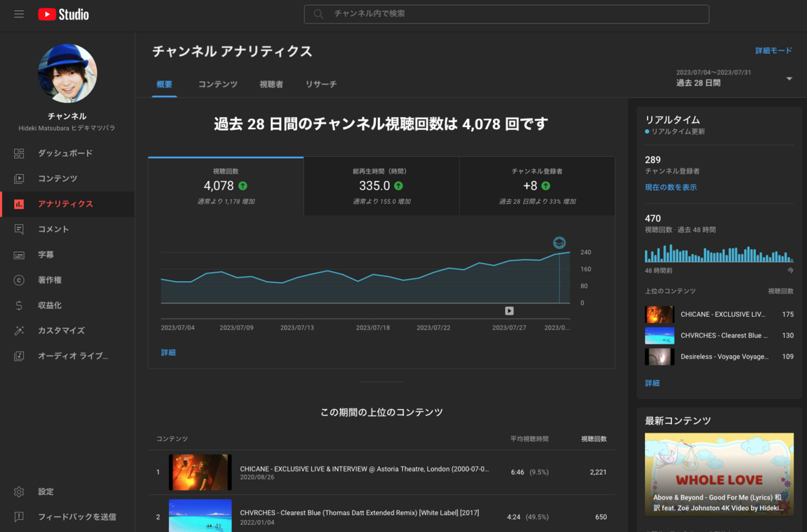Image resolution: width=807 pixels, height=532 pixels.
Task: Open ダッシュボード in the sidebar
Action: pos(67,153)
